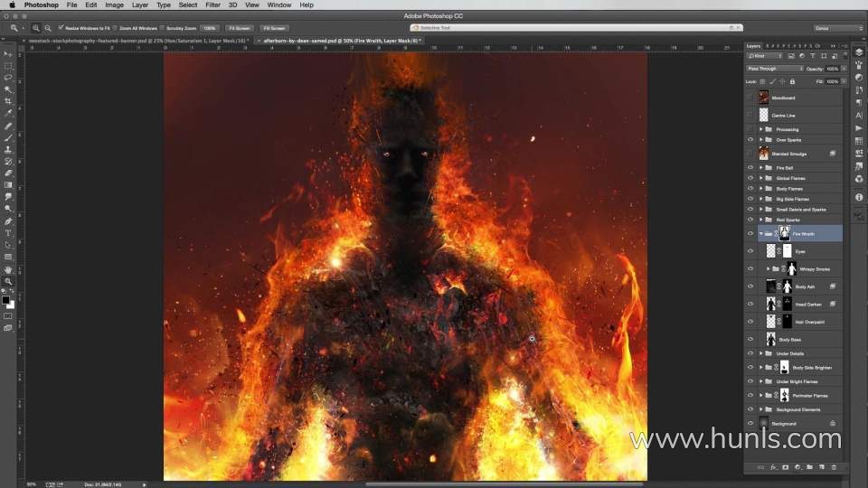Click the foreground color swatch
Image resolution: width=868 pixels, height=488 pixels.
pyautogui.click(x=5, y=300)
